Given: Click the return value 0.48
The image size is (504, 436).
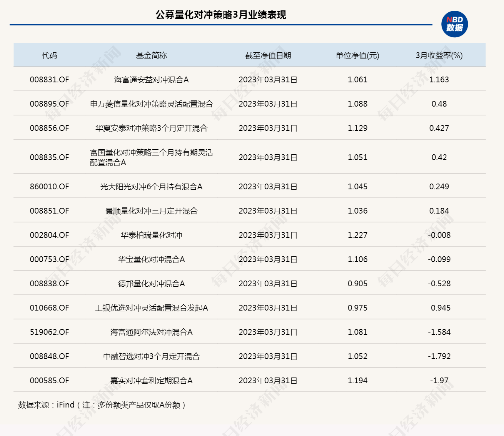Looking at the screenshot, I should coord(439,104).
